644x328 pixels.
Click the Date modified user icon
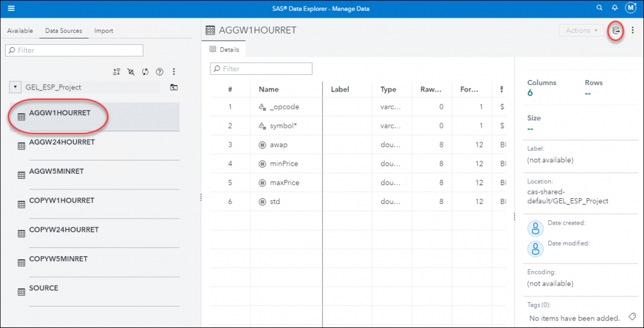tap(535, 249)
